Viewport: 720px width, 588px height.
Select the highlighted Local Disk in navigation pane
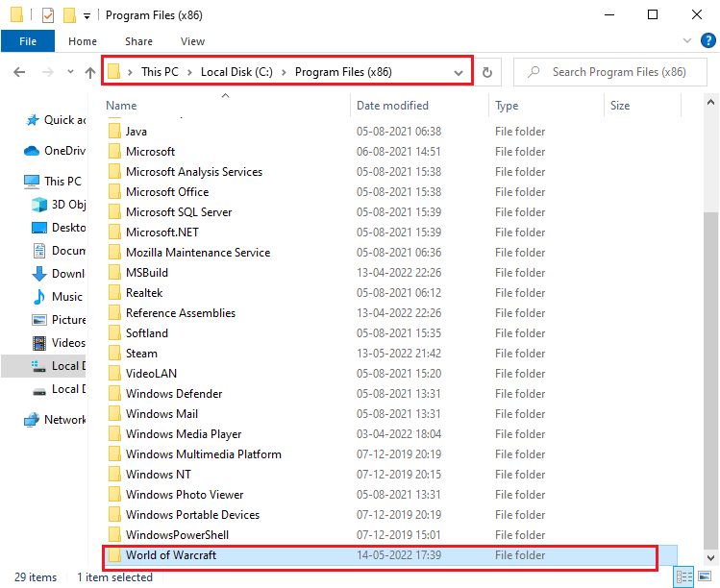click(x=44, y=366)
